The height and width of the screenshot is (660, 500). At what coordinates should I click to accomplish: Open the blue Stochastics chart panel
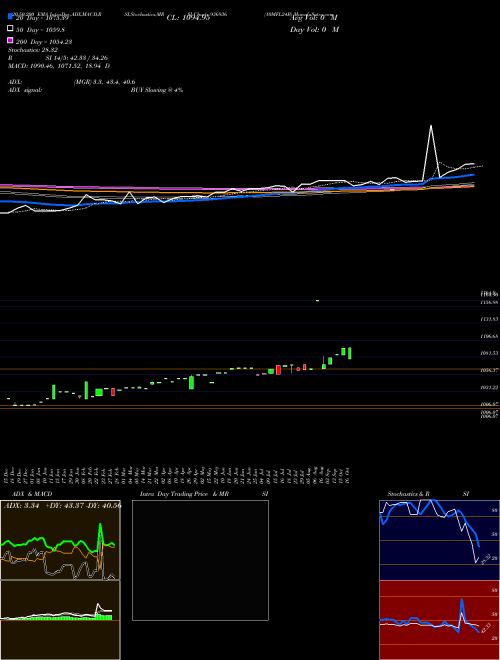click(x=439, y=540)
